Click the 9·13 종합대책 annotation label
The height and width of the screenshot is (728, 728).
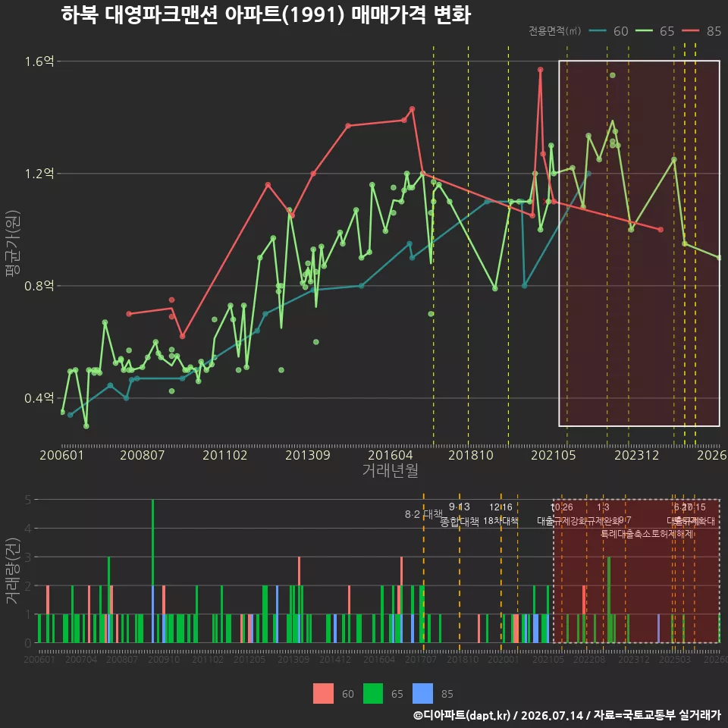click(x=460, y=514)
